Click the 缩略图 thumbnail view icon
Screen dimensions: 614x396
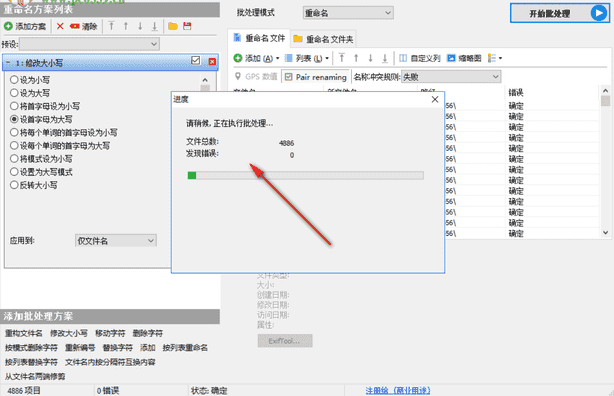(x=451, y=58)
